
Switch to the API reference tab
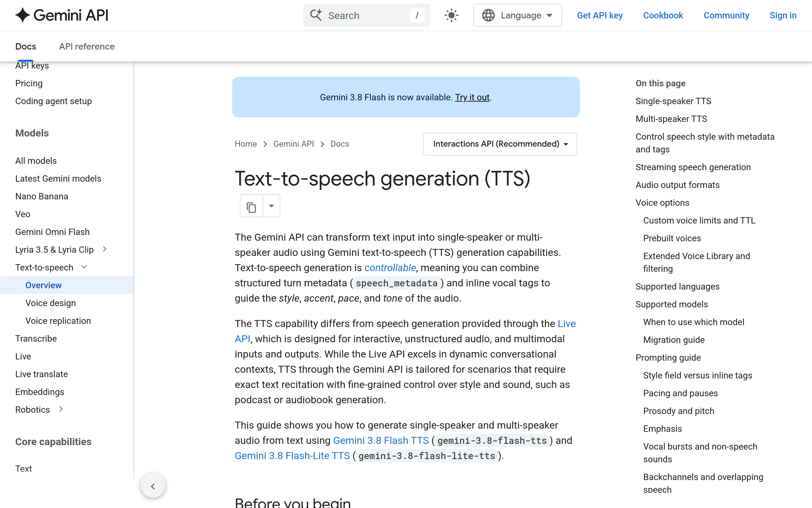tap(87, 46)
